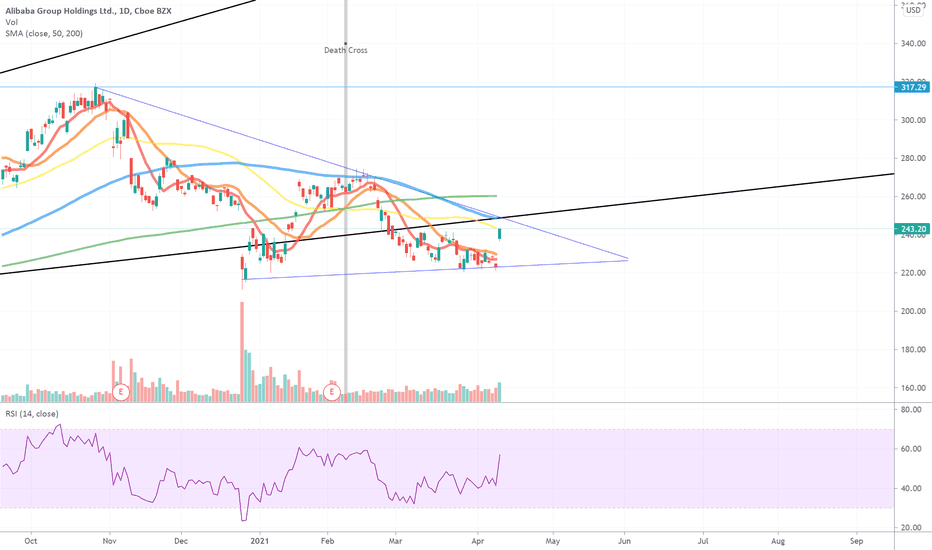
Task: Click the 340.00 price axis value
Action: click(914, 43)
